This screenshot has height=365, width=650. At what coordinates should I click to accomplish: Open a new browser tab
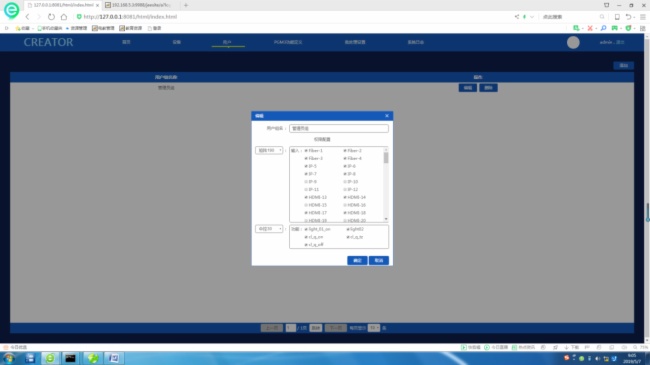(x=186, y=5)
